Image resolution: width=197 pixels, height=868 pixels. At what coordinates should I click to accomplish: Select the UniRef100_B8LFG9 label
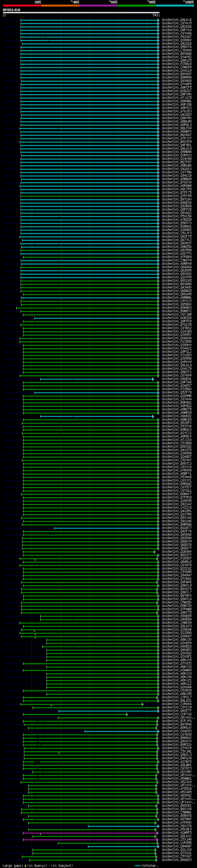pos(177,128)
